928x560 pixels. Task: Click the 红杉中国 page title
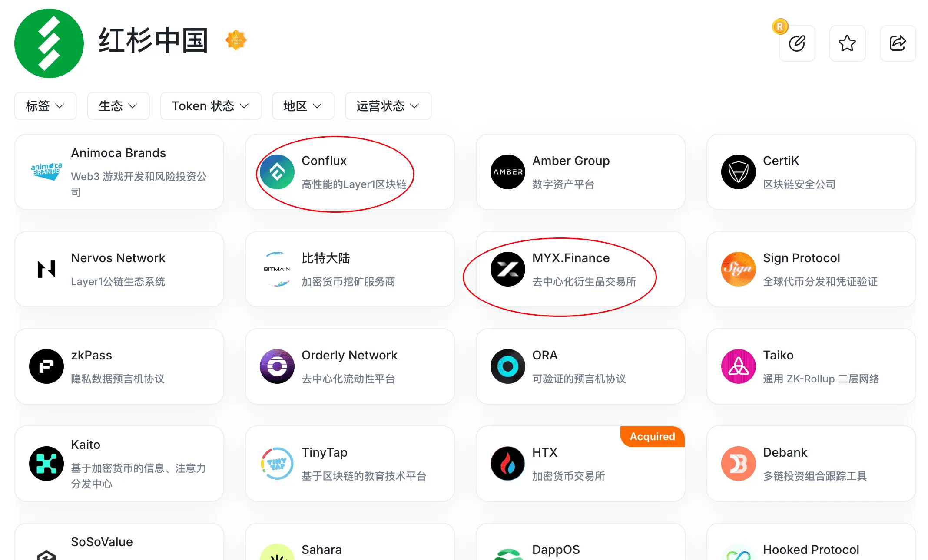click(154, 40)
